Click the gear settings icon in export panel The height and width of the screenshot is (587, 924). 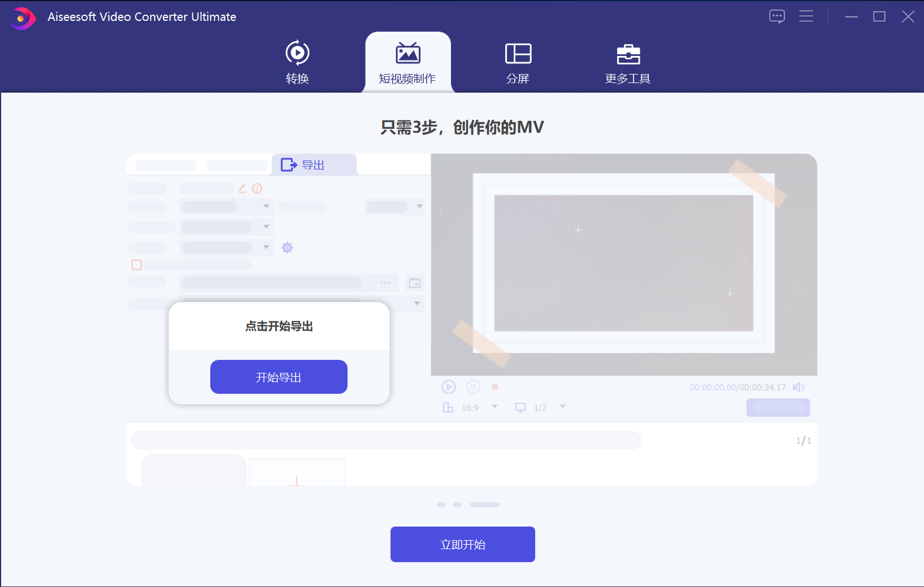click(287, 247)
